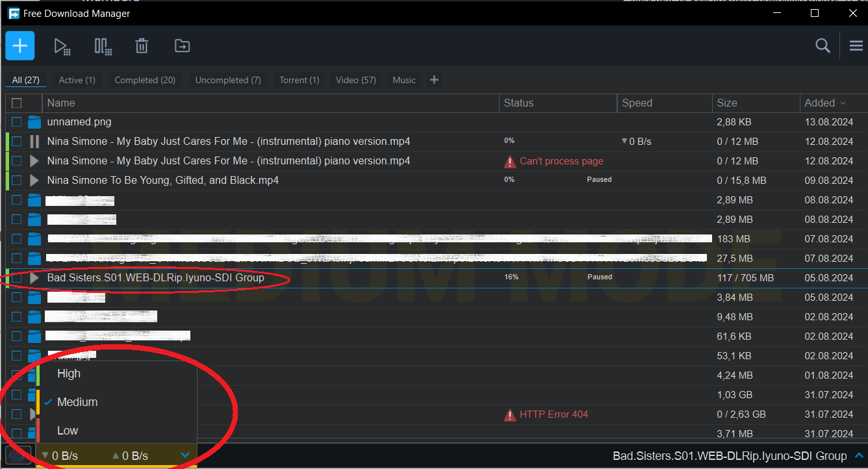This screenshot has height=469, width=868.
Task: Open the search magnifier in the toolbar
Action: (x=823, y=45)
